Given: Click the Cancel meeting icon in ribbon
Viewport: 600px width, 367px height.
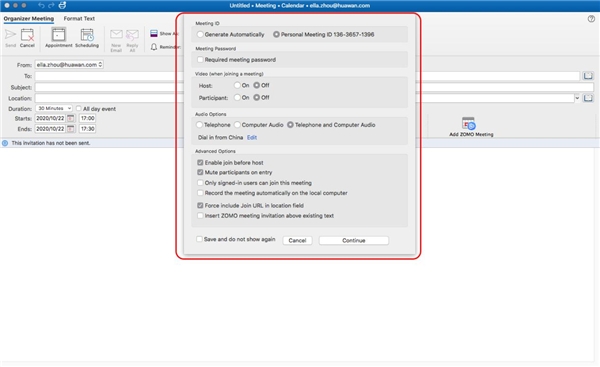Looking at the screenshot, I should click(27, 35).
